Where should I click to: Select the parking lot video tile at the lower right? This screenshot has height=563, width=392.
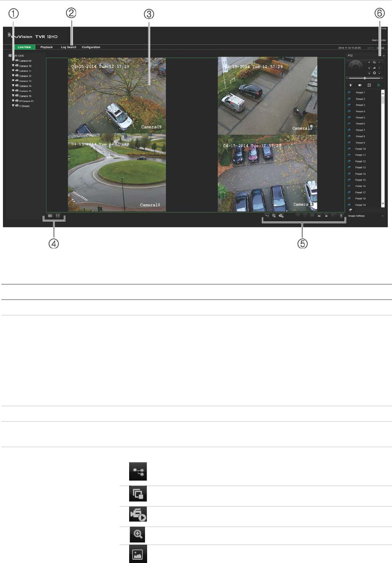click(x=267, y=173)
